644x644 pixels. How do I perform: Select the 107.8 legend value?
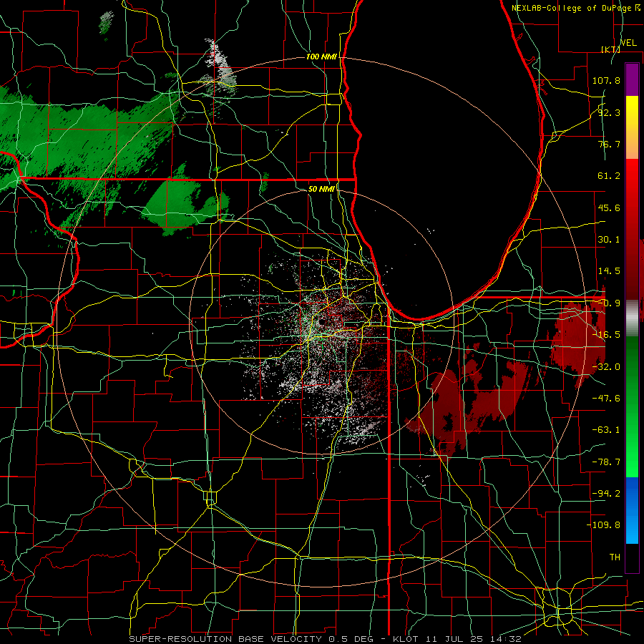pyautogui.click(x=606, y=80)
